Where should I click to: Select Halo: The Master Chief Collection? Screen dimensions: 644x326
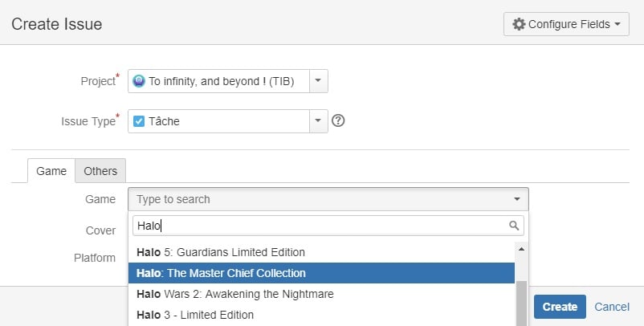pyautogui.click(x=321, y=273)
